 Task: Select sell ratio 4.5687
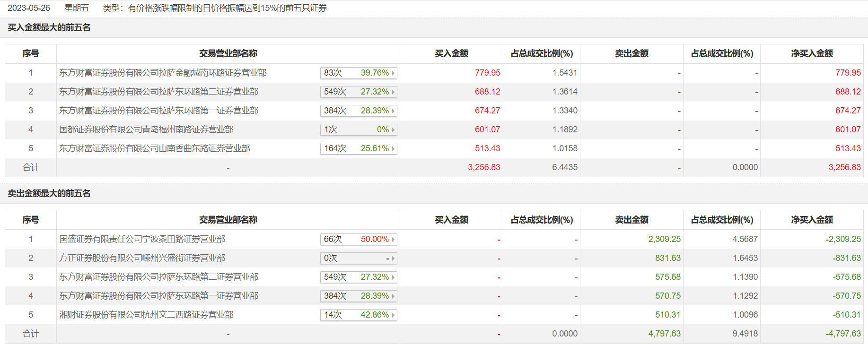(x=745, y=239)
